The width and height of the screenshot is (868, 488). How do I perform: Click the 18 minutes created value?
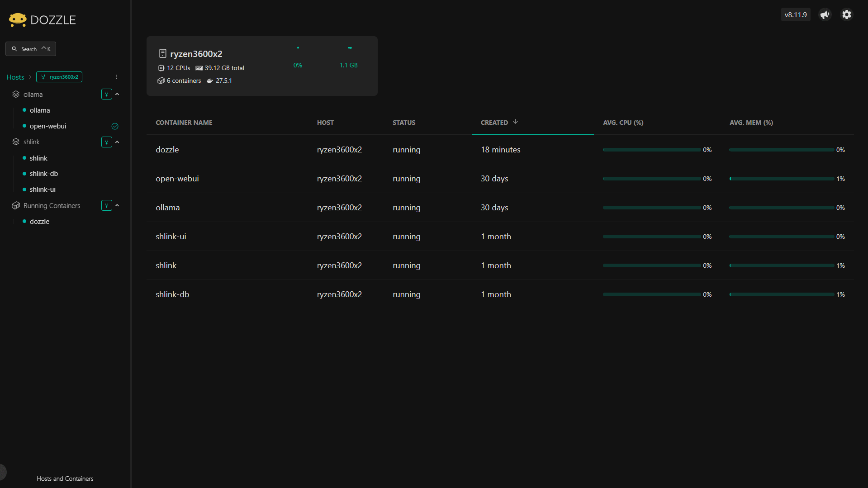pyautogui.click(x=501, y=150)
